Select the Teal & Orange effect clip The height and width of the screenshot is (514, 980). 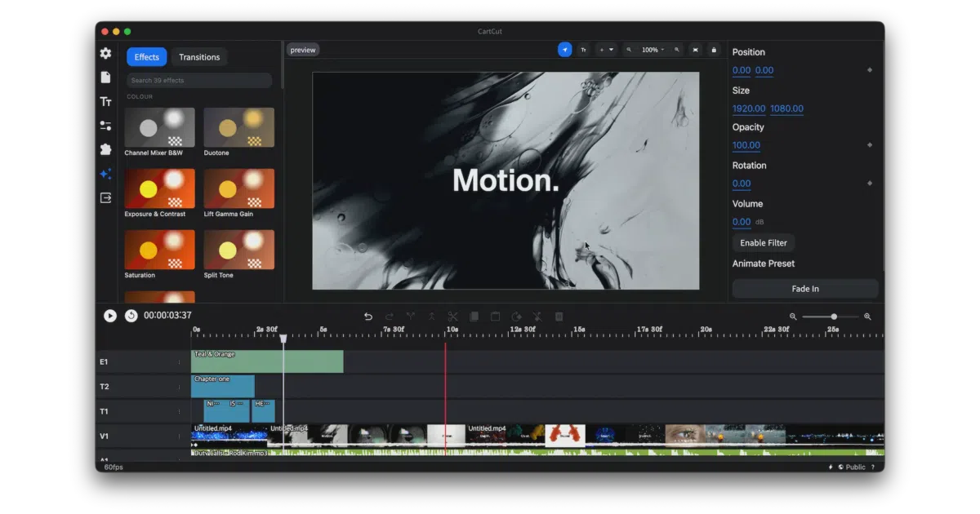pyautogui.click(x=267, y=361)
